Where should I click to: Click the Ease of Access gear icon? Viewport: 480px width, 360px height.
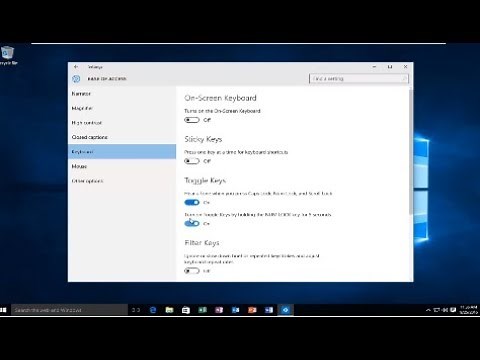(x=76, y=79)
